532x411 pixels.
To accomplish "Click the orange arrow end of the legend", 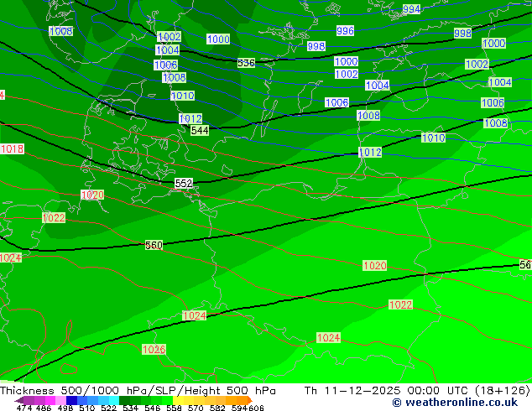I will click(250, 400).
